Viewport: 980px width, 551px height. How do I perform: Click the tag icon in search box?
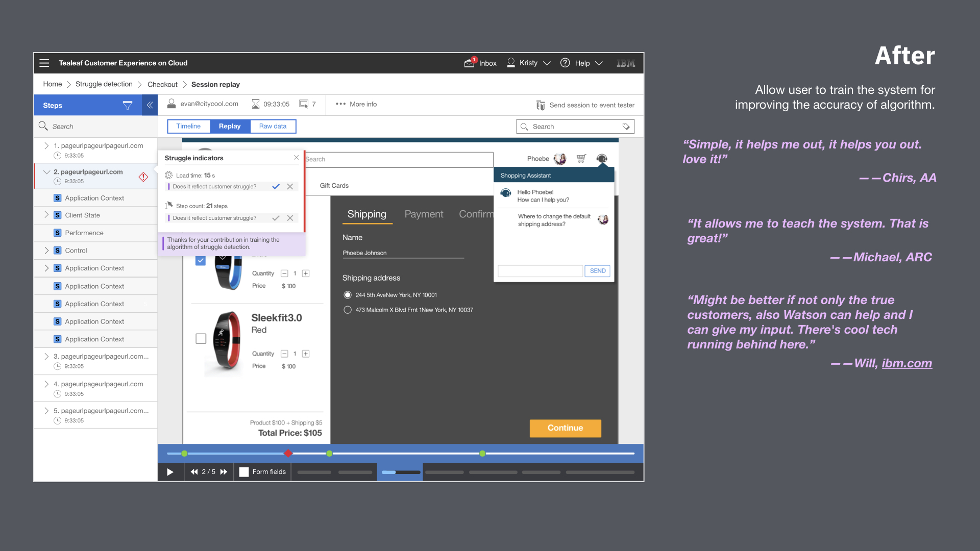click(x=626, y=127)
